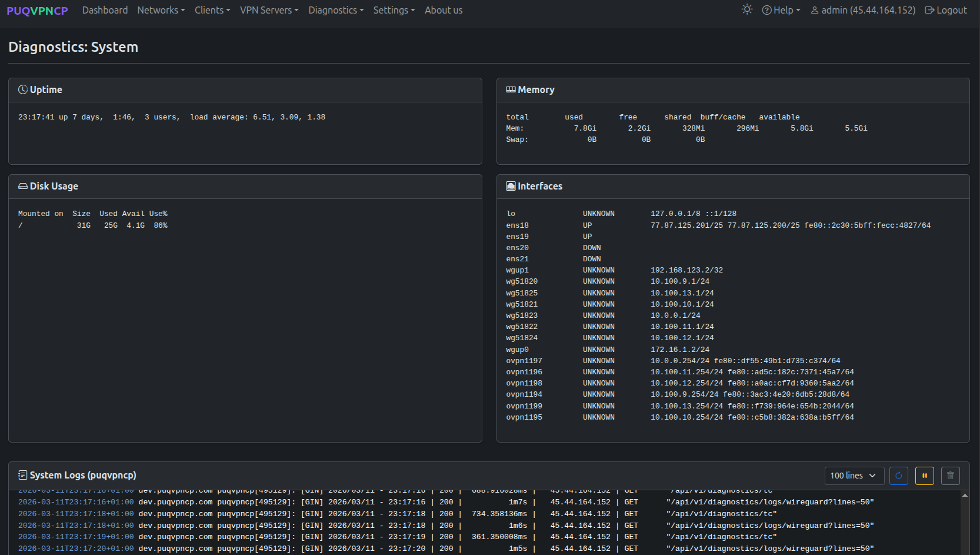Click the PUQVPNCP logo link
980x555 pixels.
point(37,11)
